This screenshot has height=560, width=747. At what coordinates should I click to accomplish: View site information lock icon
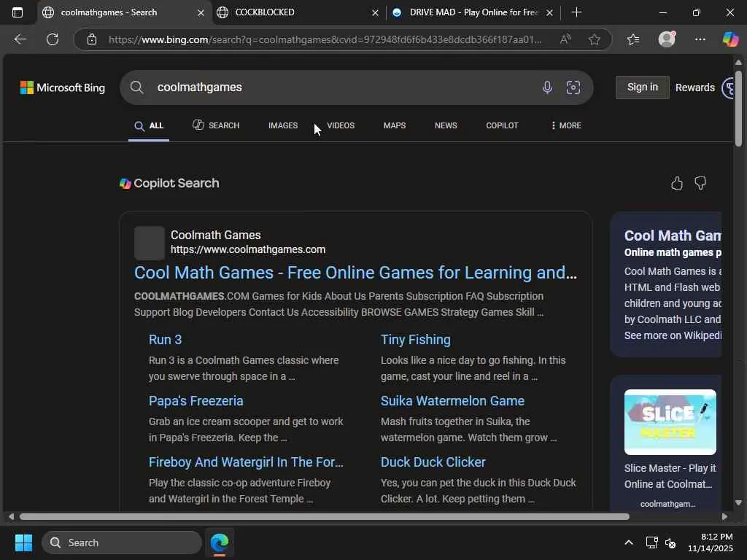pyautogui.click(x=92, y=39)
